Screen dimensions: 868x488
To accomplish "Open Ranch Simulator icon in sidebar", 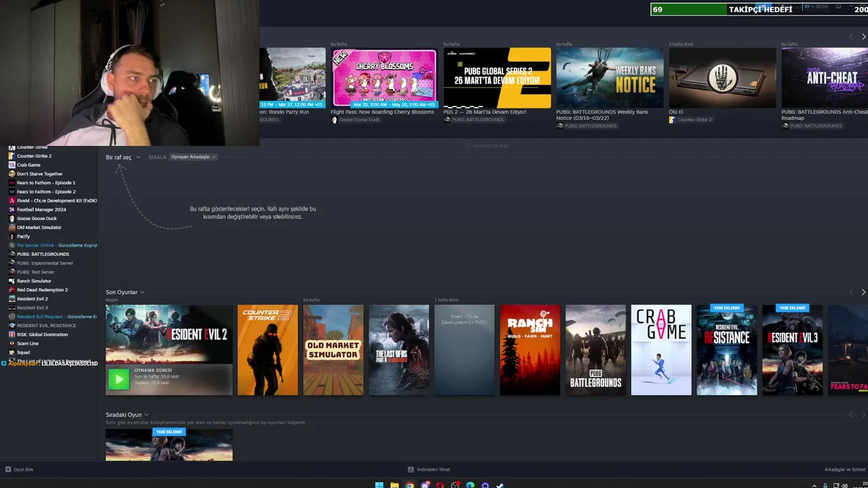I will click(12, 281).
